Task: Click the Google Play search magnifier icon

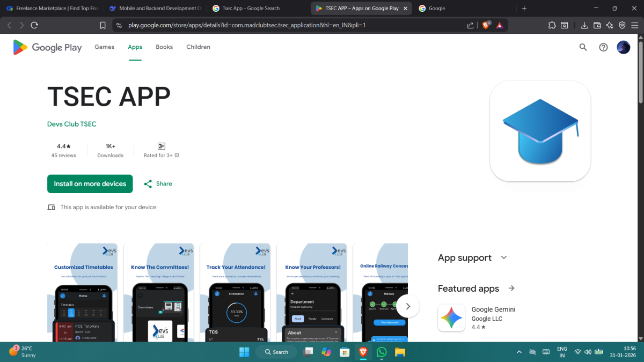Action: [583, 47]
